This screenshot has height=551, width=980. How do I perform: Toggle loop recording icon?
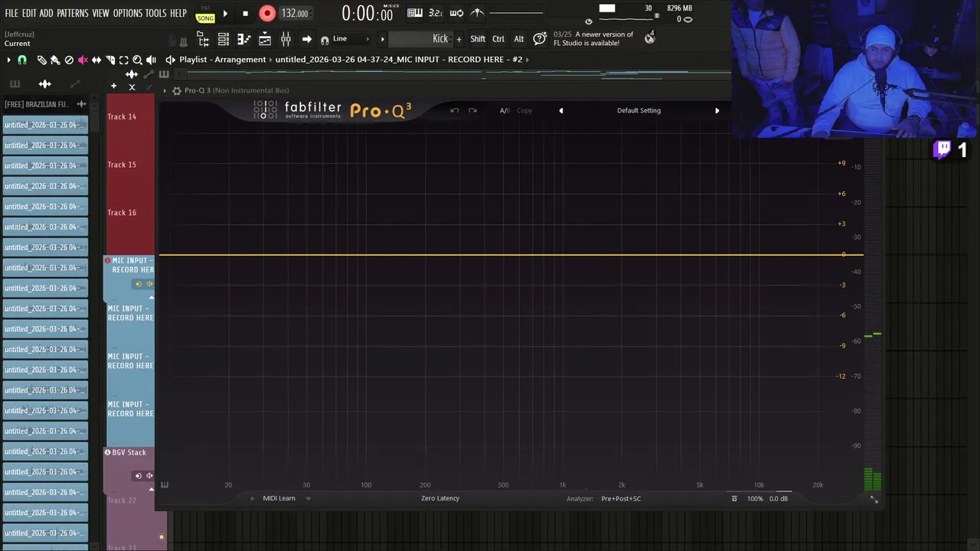(456, 12)
